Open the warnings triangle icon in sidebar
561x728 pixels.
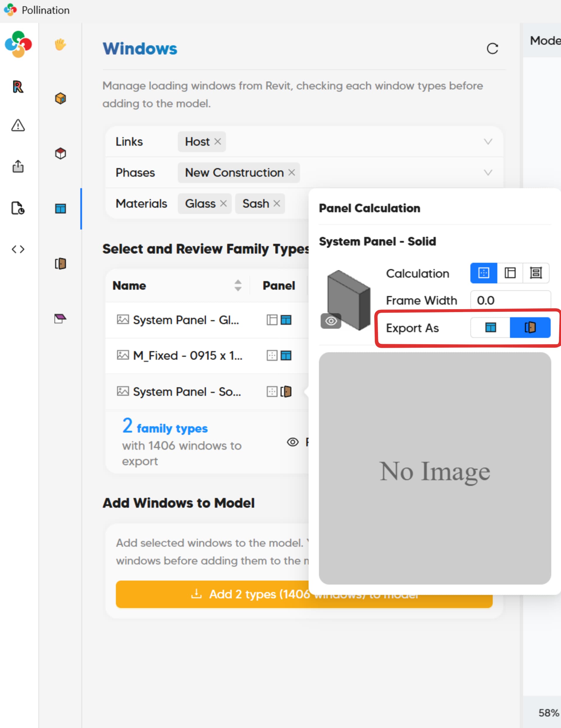pyautogui.click(x=18, y=126)
